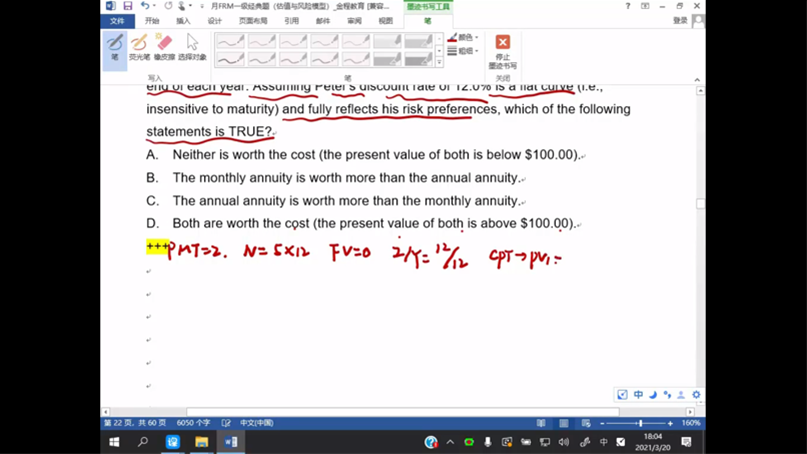Click the volume speaker tray icon
Screen dimensions: 807x454
pos(564,442)
